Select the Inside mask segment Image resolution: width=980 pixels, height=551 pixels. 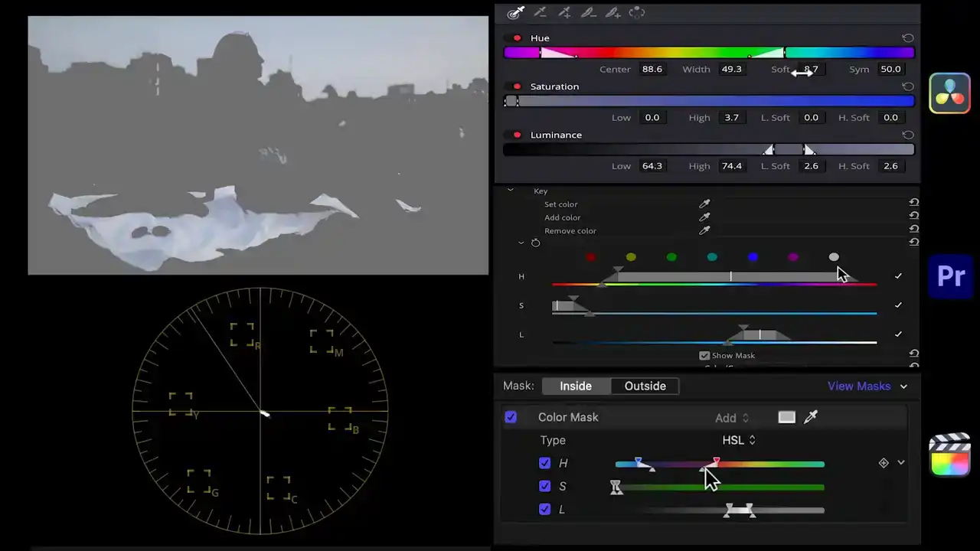click(576, 386)
